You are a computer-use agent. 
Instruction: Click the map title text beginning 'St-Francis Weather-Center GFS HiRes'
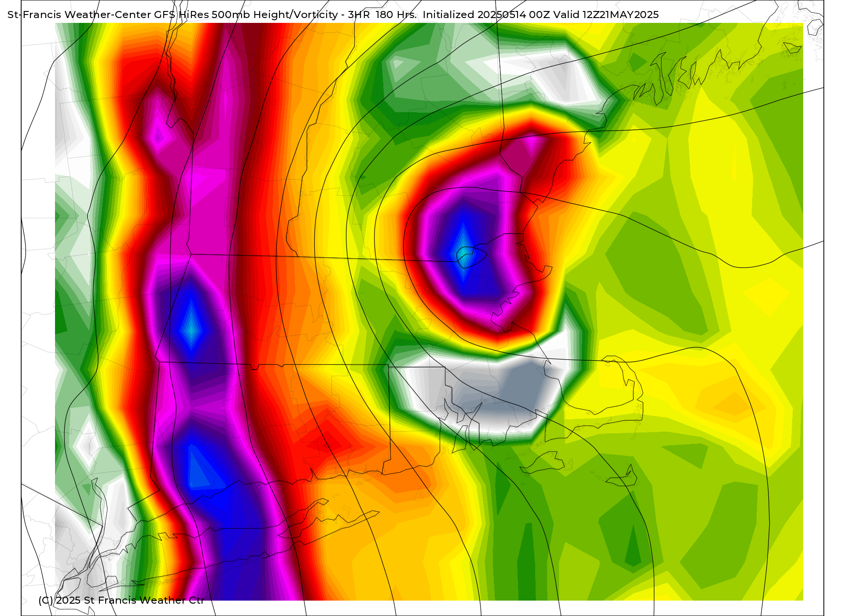(x=333, y=15)
